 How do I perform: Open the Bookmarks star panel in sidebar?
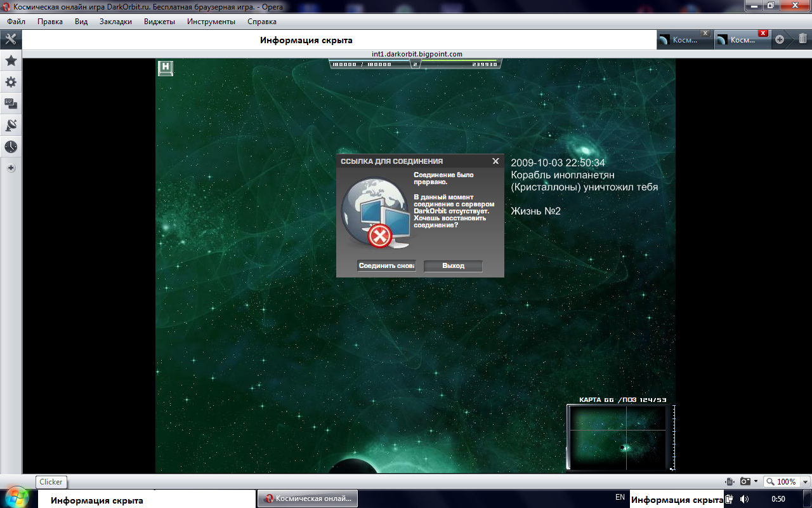tap(11, 61)
